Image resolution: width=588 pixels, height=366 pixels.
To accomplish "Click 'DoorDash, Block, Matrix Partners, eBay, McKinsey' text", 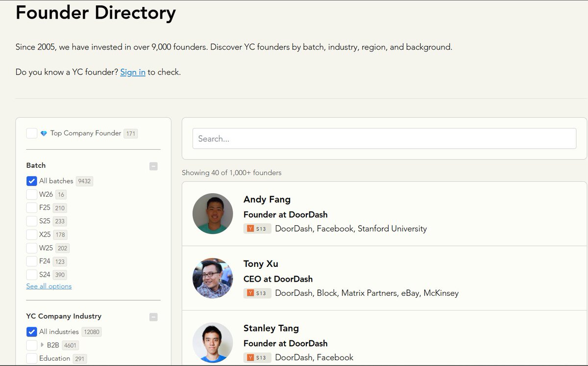I will tap(367, 293).
